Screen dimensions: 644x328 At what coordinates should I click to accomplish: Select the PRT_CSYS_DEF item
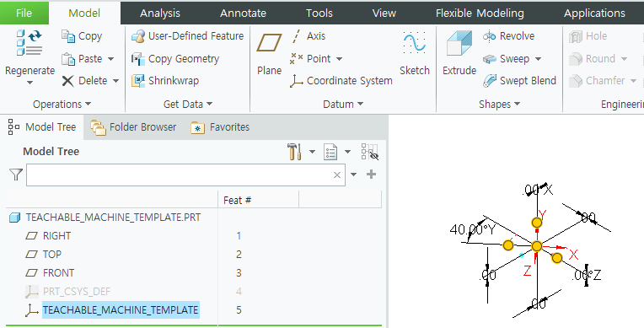point(67,292)
